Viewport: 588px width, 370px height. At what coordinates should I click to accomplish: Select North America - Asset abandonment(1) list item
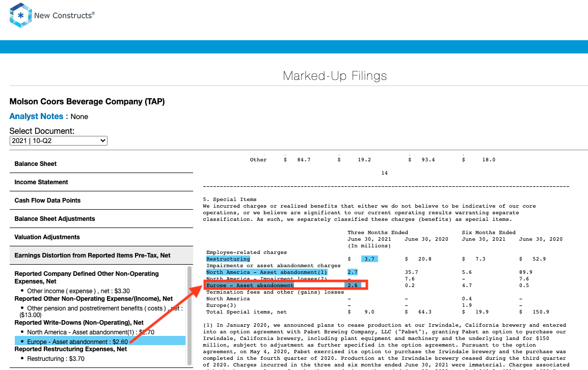90,332
